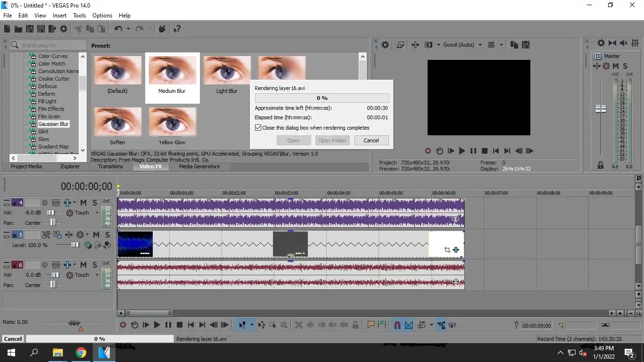Arm track 6 for recording
This screenshot has height=362, width=644.
click(x=45, y=265)
